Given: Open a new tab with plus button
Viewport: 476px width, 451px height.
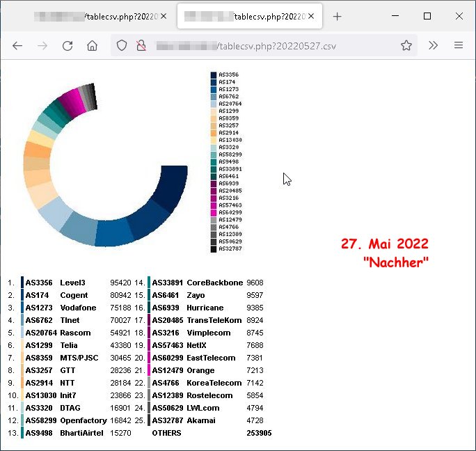Looking at the screenshot, I should coord(337,17).
